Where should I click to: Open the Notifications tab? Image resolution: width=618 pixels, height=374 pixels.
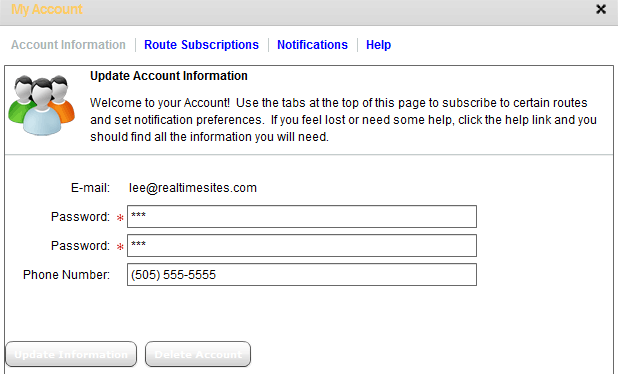pos(312,45)
